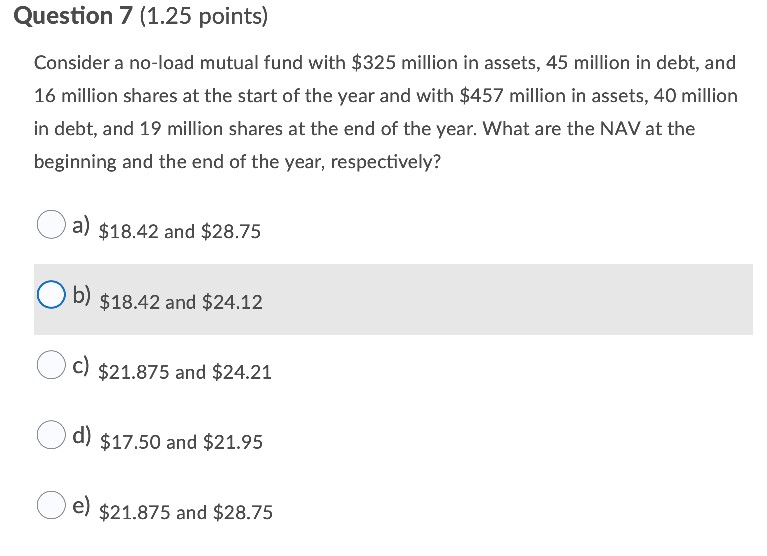Click the 'c)' option letter label

[81, 366]
